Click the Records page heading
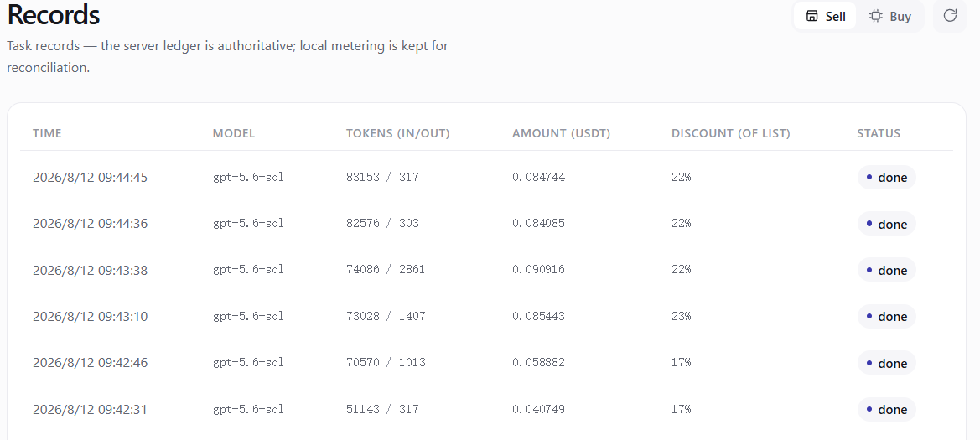Screen dimensions: 980x440 [54, 15]
